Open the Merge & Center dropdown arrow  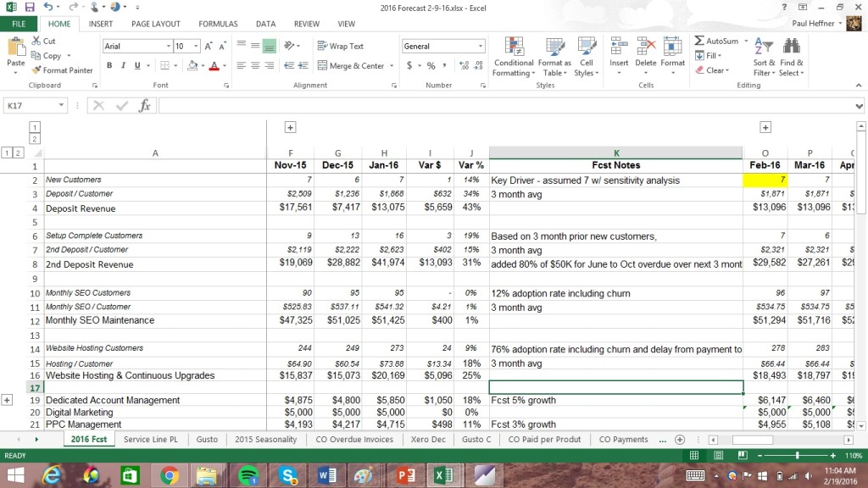point(392,66)
